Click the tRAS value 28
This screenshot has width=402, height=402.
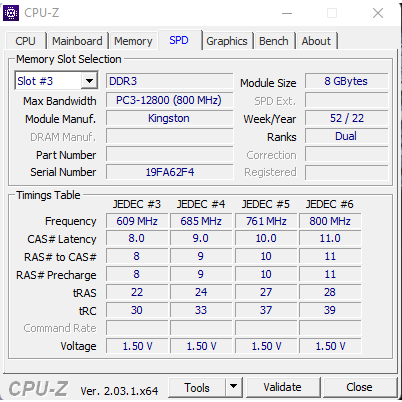330,292
